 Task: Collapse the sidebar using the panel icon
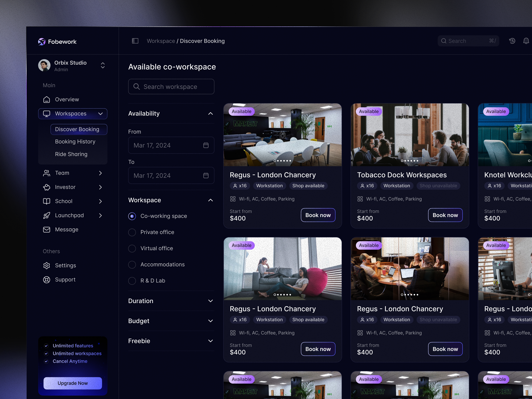[x=135, y=41]
